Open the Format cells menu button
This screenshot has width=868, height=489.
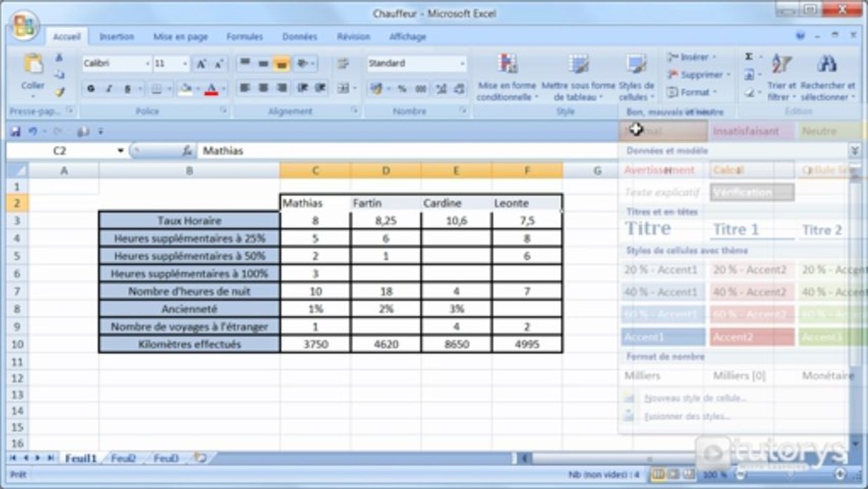click(x=692, y=92)
